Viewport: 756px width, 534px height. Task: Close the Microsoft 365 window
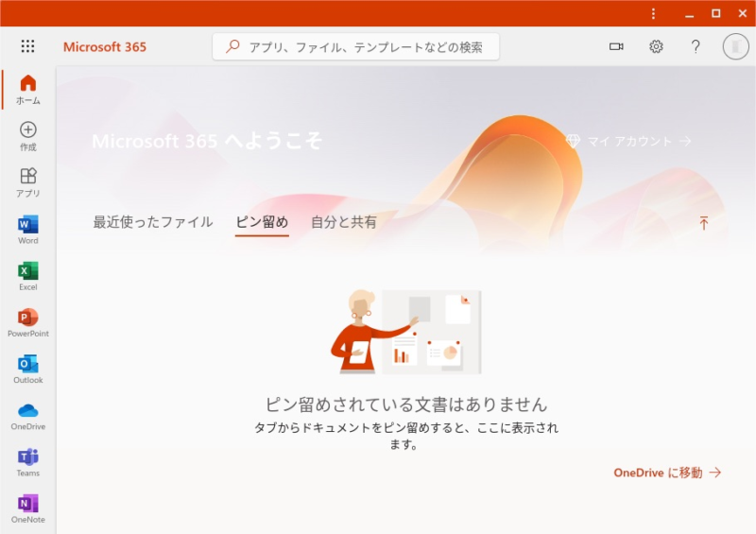pyautogui.click(x=743, y=13)
